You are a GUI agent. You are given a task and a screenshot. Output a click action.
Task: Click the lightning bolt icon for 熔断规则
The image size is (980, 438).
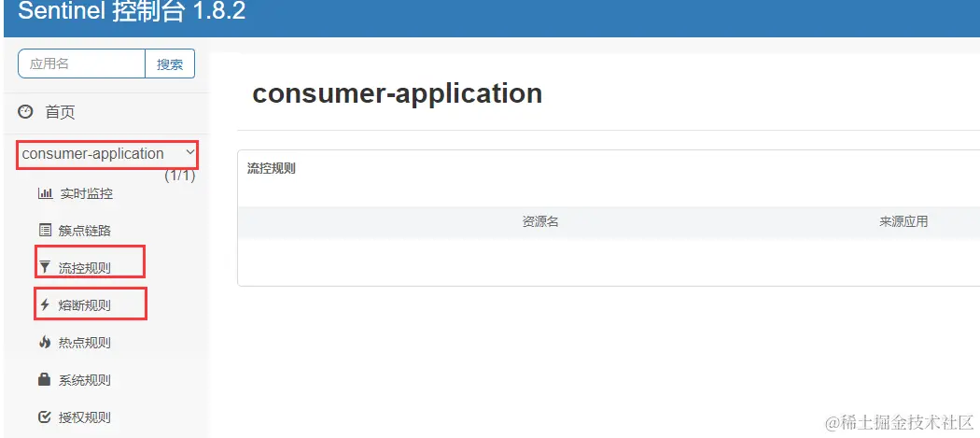point(45,305)
